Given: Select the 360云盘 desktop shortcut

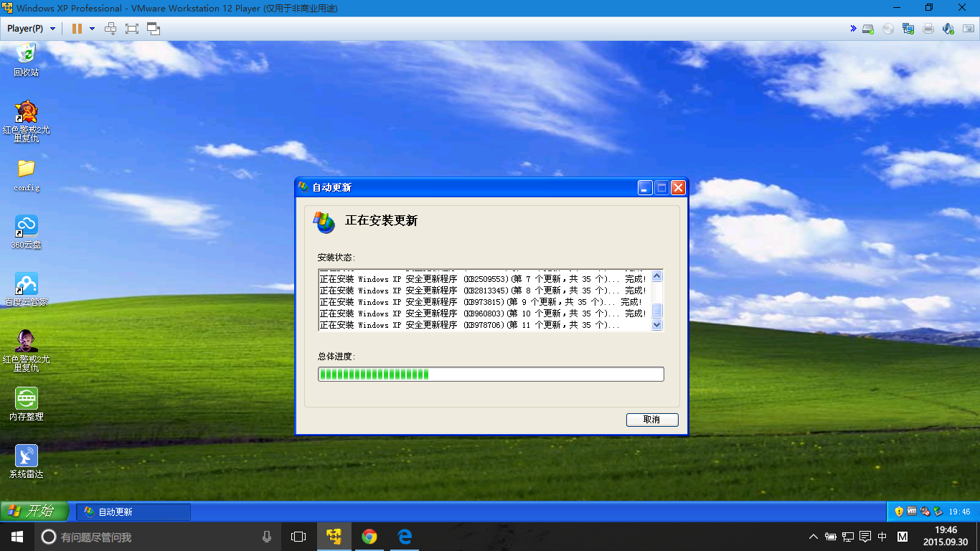Looking at the screenshot, I should 27,232.
